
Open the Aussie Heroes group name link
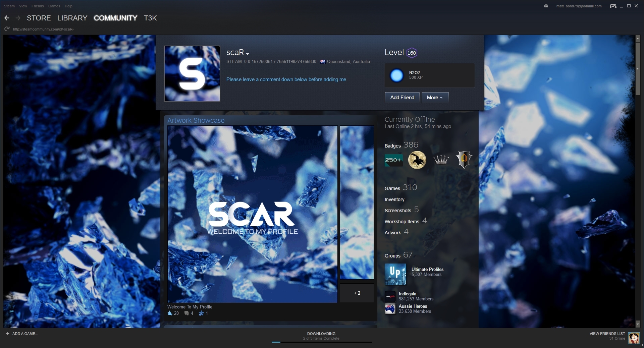tap(413, 306)
